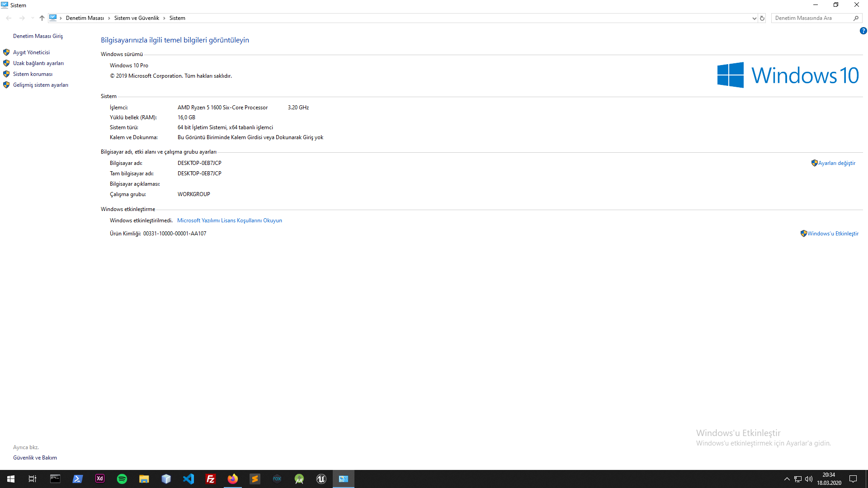The image size is (868, 488).
Task: Navigate to Denetim Masası breadcrumb
Action: pyautogui.click(x=85, y=18)
